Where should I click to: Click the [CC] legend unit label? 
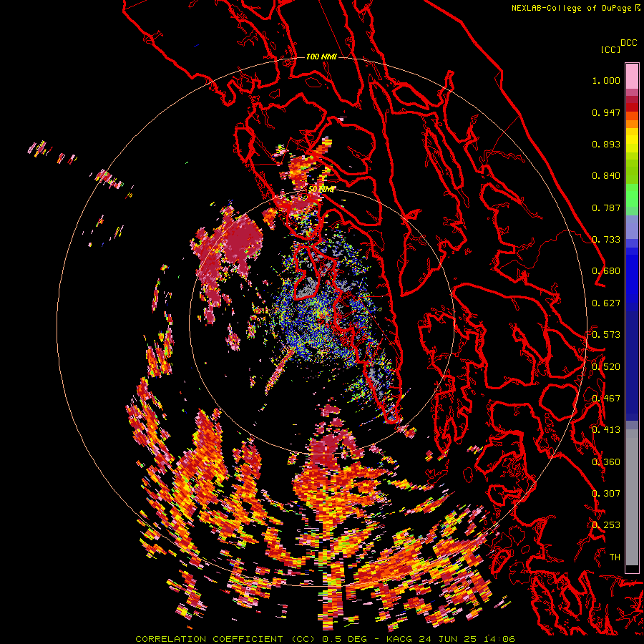[x=611, y=49]
